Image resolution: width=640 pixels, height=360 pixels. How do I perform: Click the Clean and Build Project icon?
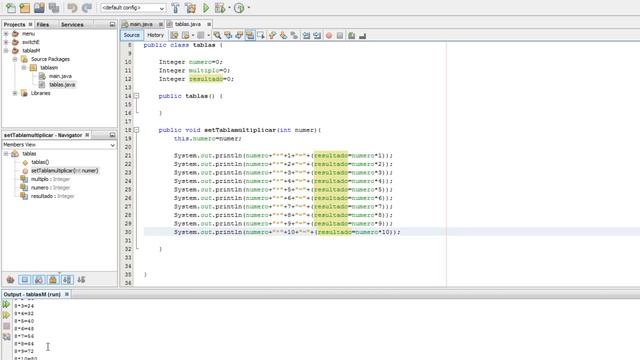(x=190, y=8)
